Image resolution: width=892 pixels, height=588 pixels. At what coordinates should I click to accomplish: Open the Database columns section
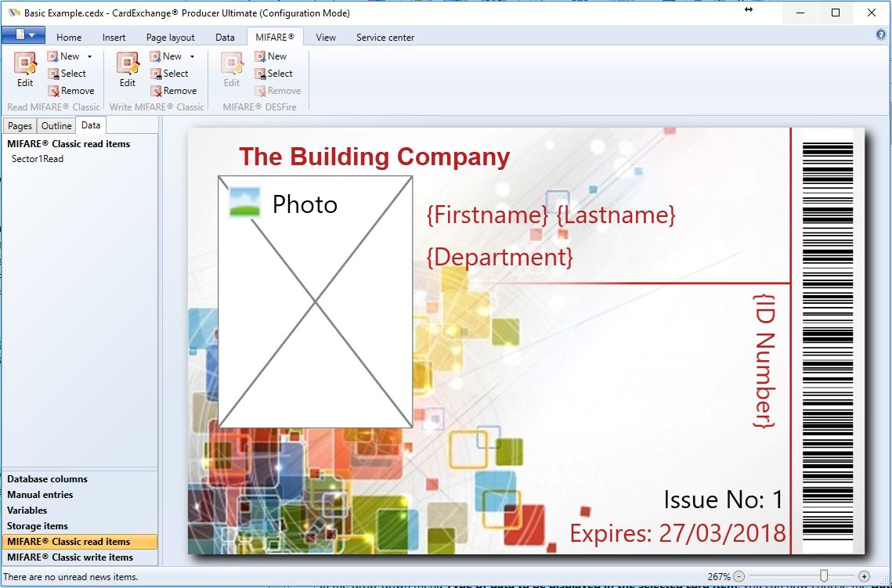(80, 479)
